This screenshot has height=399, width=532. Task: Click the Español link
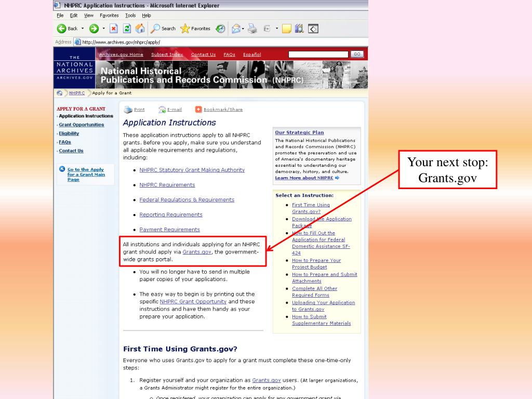[x=252, y=54]
